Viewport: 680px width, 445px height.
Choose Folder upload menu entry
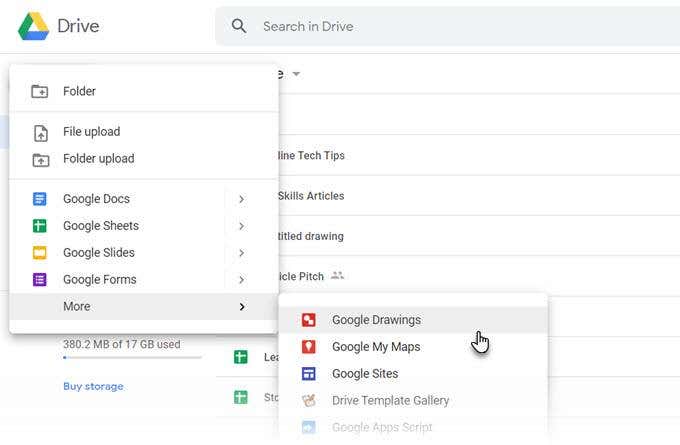144,159
